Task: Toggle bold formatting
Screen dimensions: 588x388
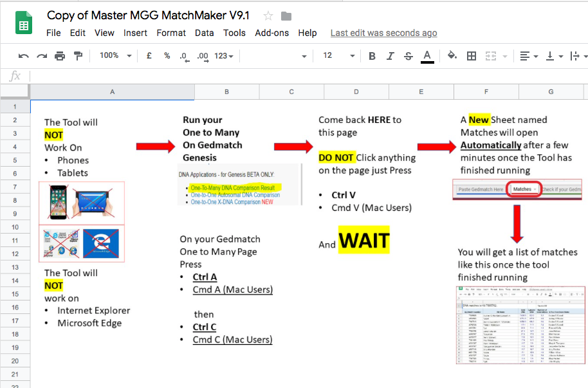Action: tap(372, 56)
